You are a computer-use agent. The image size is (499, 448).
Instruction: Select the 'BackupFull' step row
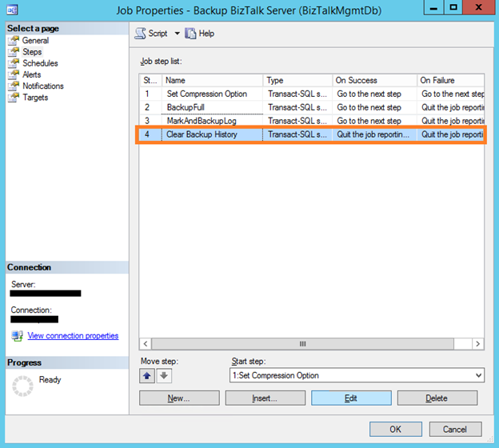[312, 107]
